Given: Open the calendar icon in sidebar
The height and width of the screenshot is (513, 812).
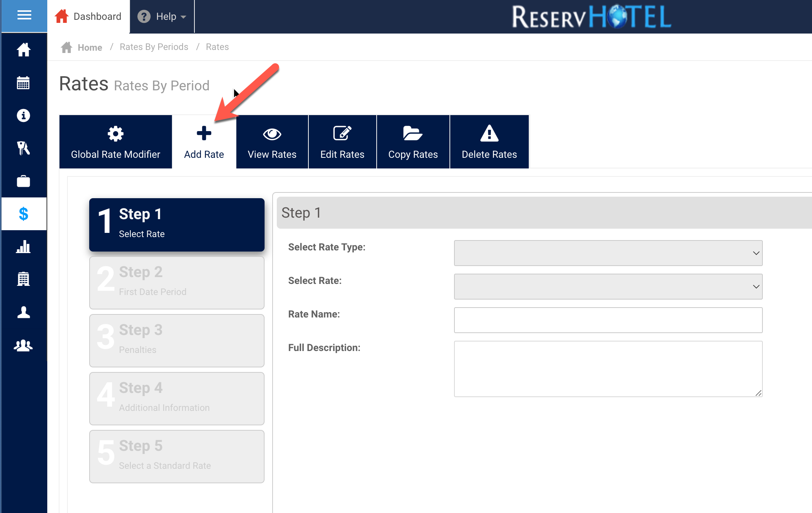Looking at the screenshot, I should click(24, 83).
